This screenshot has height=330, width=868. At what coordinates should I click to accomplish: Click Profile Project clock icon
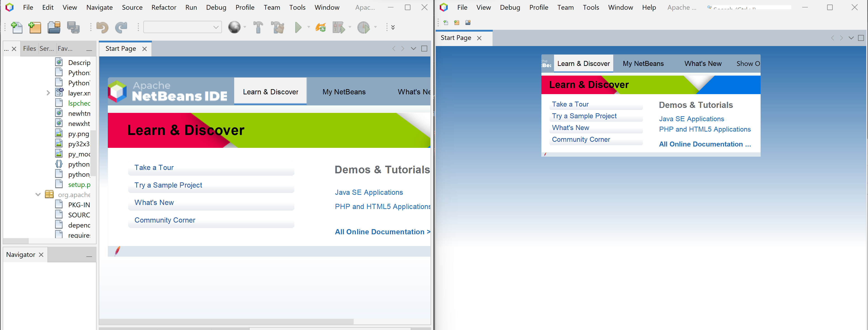pos(363,27)
